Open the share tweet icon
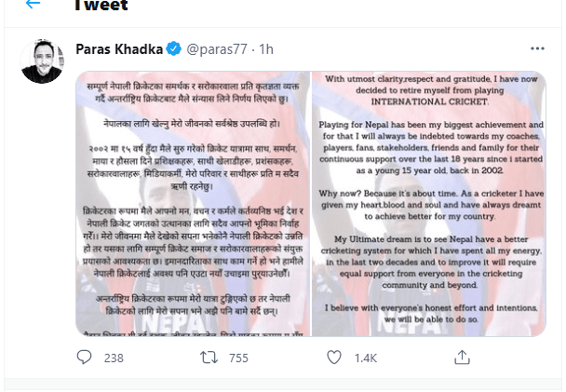Viewport: 566px width, 392px height. (461, 357)
